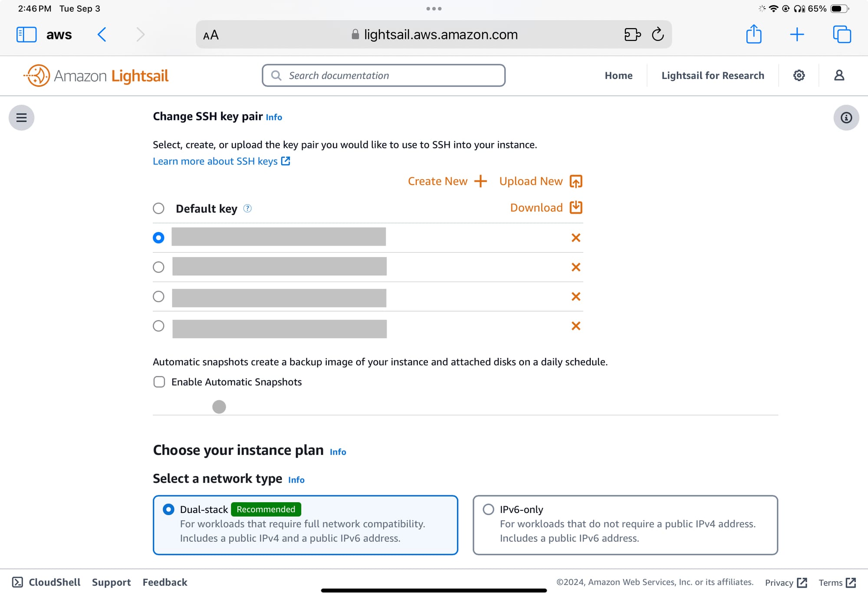
Task: Select the Default key radio button
Action: point(158,209)
